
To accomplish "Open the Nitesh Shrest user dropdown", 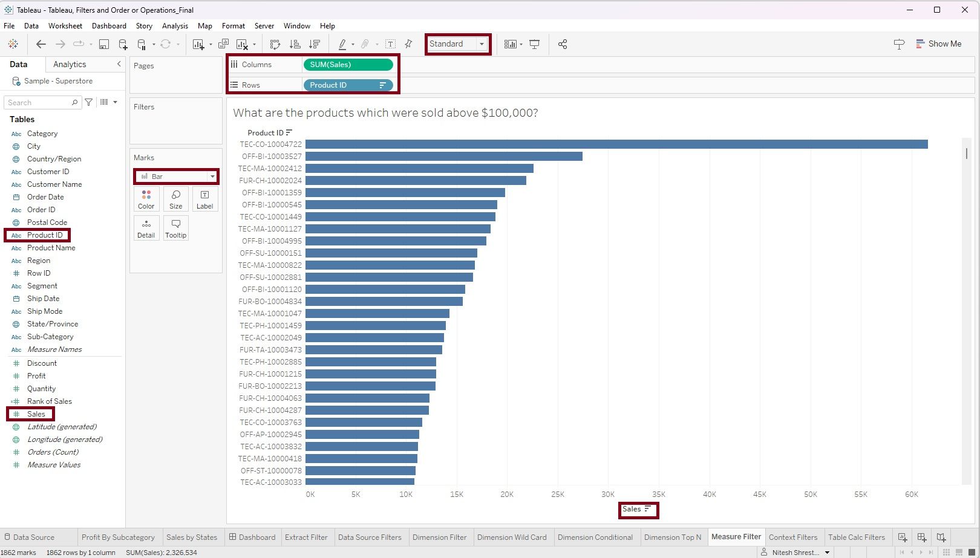I will tap(827, 552).
